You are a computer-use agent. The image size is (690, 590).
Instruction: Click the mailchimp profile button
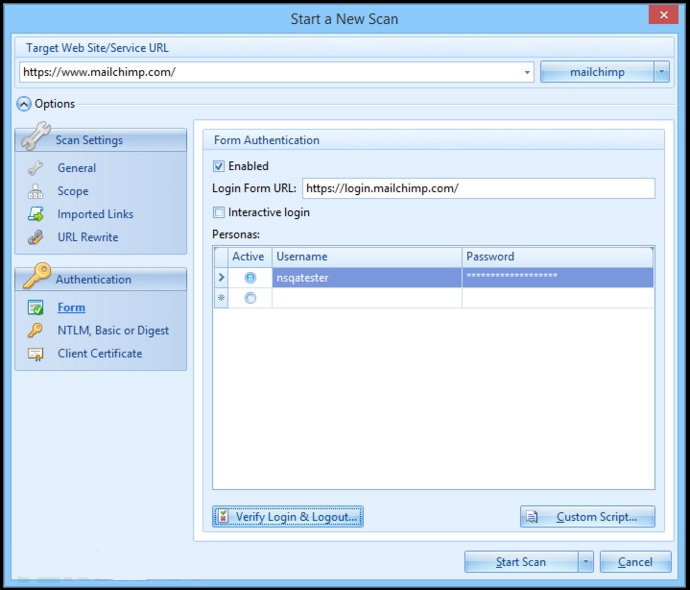(597, 72)
